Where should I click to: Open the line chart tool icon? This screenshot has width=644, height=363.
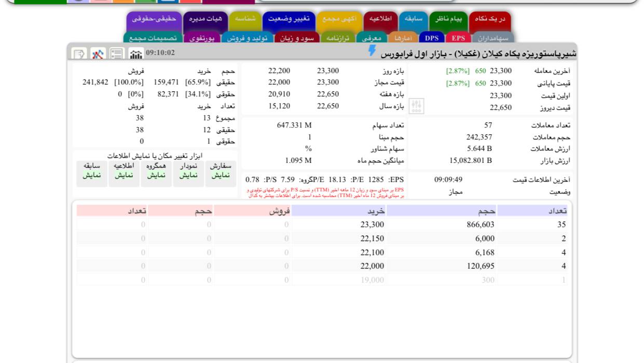[98, 54]
